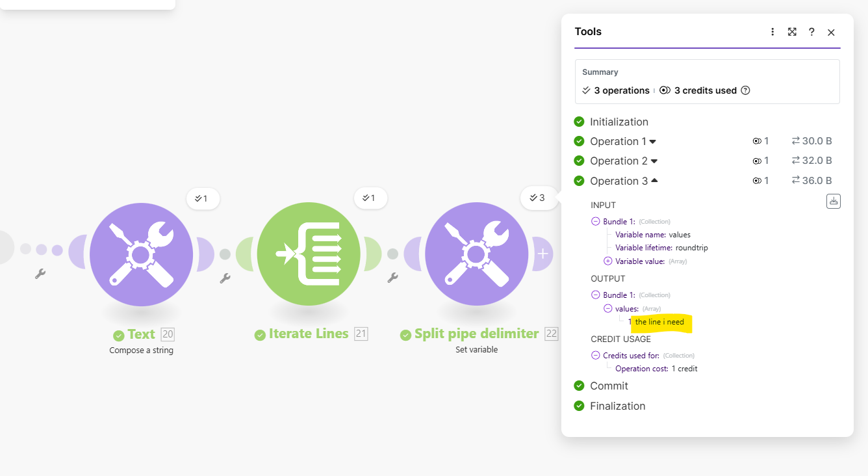Click wrench icon between Text and Iterate Lines
868x476 pixels.
point(225,278)
